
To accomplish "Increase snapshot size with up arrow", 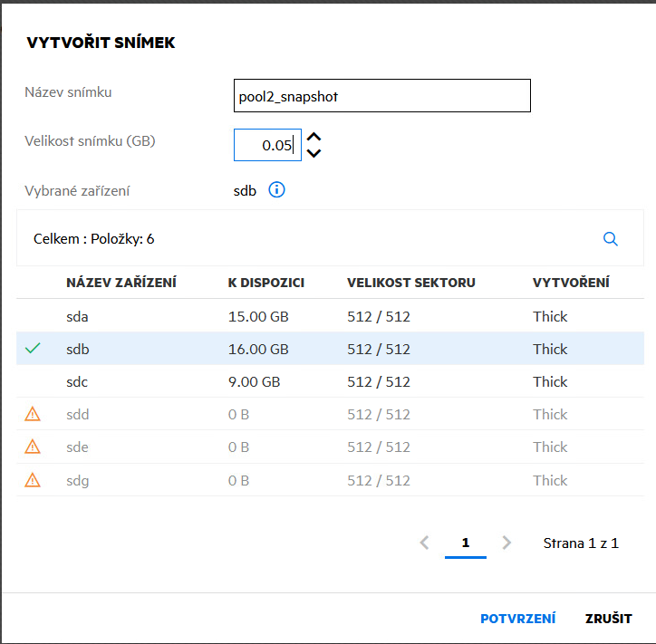I will pyautogui.click(x=314, y=138).
